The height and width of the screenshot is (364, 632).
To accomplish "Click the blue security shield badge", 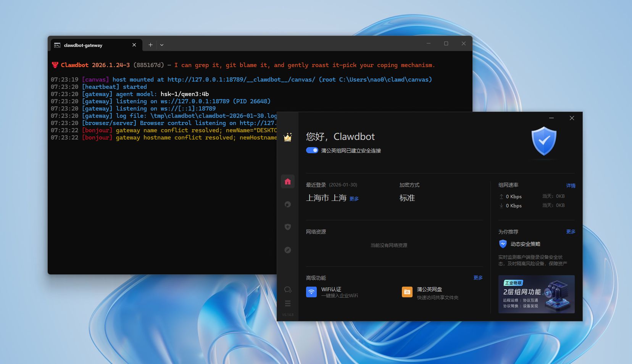I will coord(544,141).
